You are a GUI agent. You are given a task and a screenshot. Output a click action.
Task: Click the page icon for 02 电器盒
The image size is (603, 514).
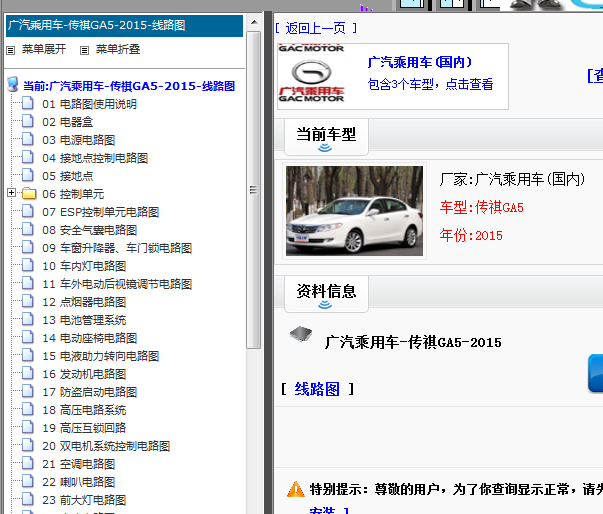pyautogui.click(x=28, y=121)
